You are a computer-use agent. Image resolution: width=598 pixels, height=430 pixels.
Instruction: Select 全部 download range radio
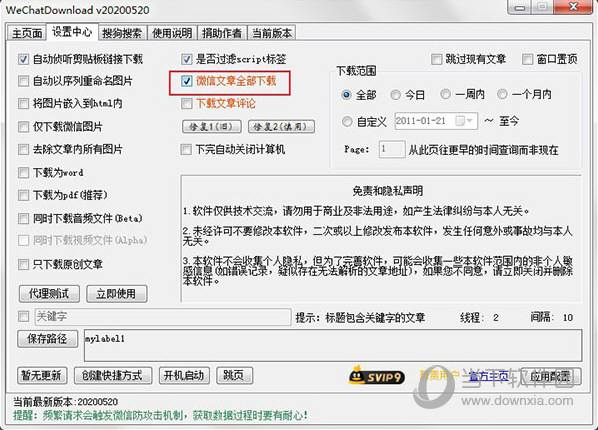[x=346, y=94]
